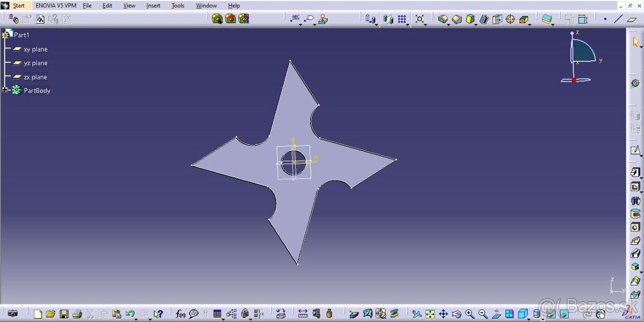Open the Formula f(x) editor
Image resolution: width=644 pixels, height=322 pixels.
pos(180,314)
